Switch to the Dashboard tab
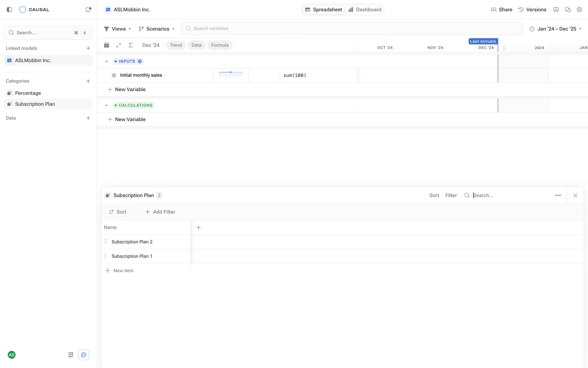This screenshot has width=588, height=368. click(x=365, y=10)
